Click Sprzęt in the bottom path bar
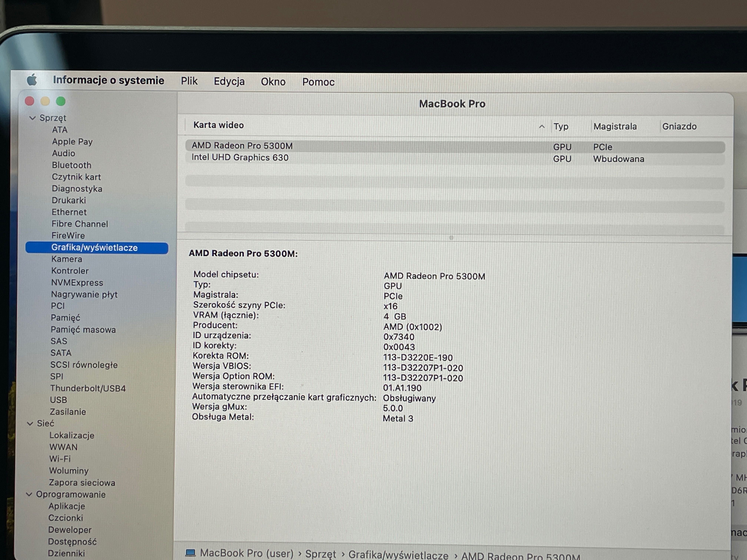747x560 pixels. (x=321, y=554)
